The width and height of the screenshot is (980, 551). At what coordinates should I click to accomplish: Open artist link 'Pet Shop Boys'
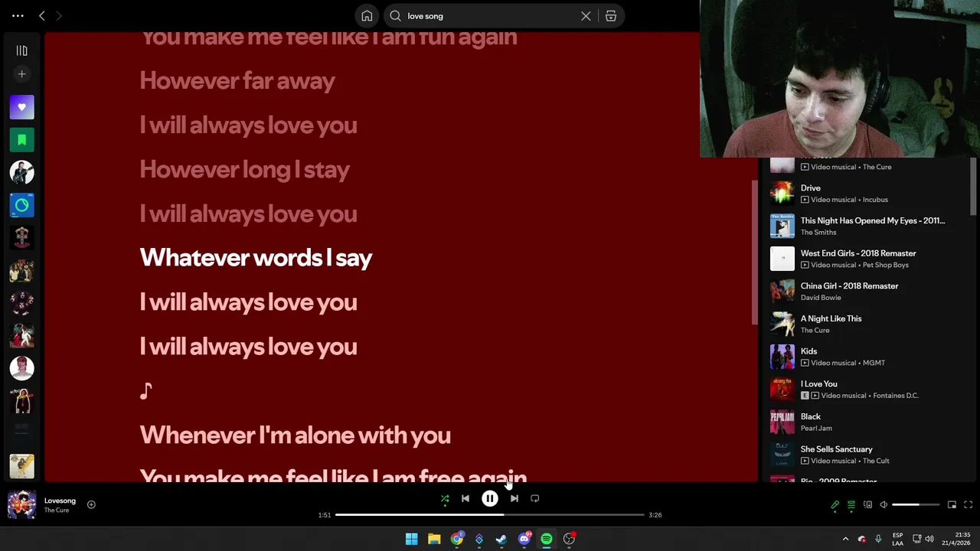886,265
